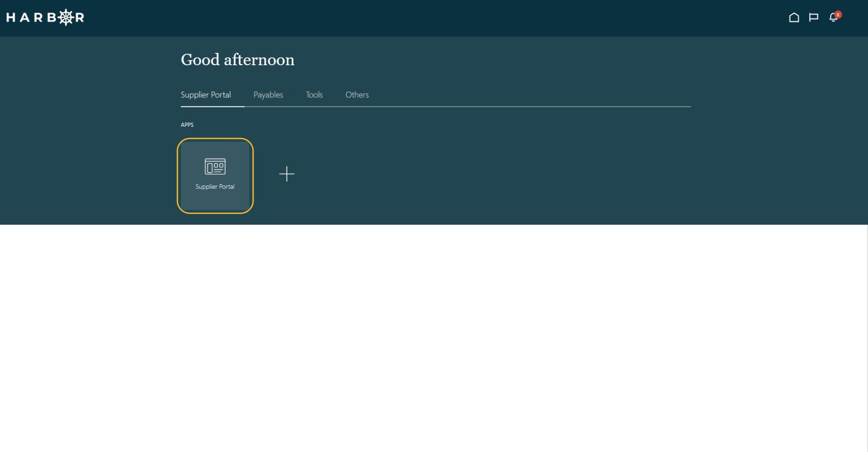Click the Supplier Portal label inside tile
Viewport: 868px width, 452px height.
click(x=215, y=186)
